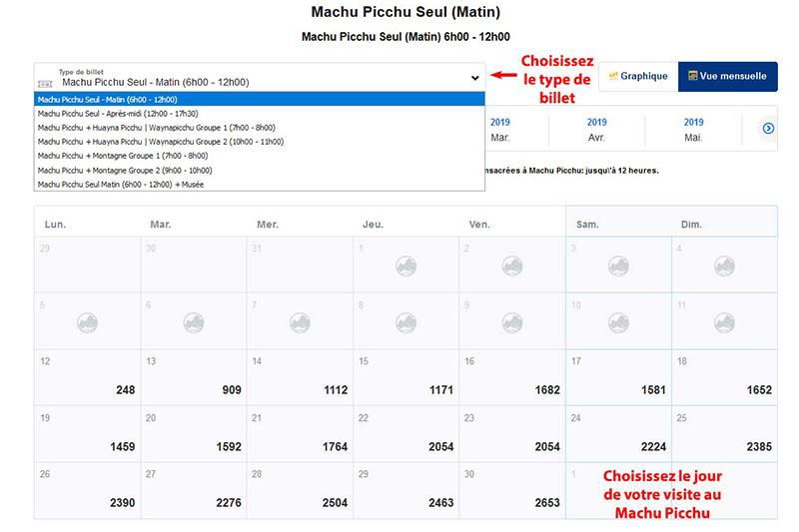Select day 19 showing 1459
This screenshot has height=532, width=799.
tap(87, 434)
